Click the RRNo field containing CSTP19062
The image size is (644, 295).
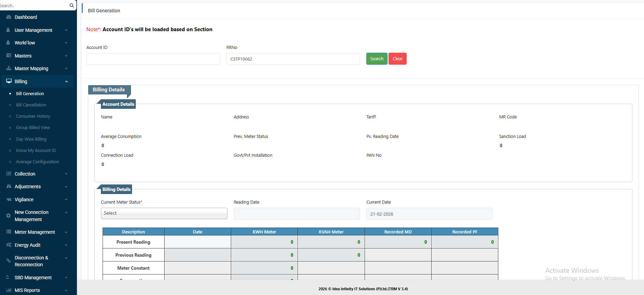[x=293, y=59]
